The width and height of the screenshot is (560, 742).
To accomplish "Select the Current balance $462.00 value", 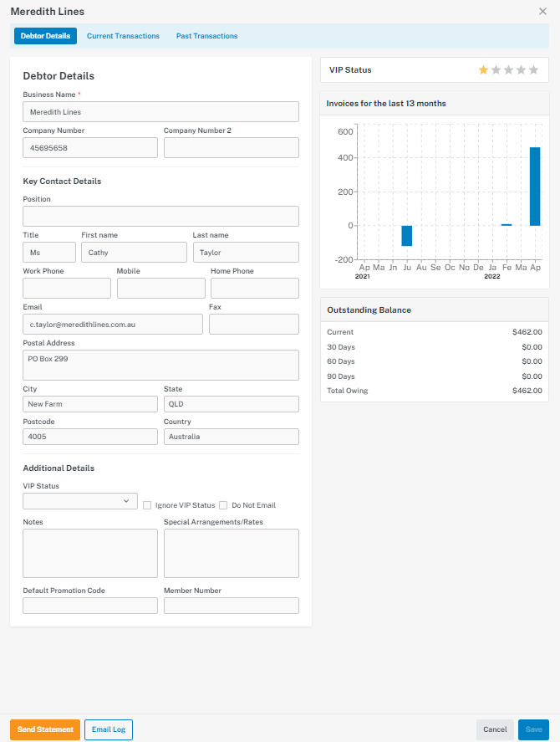I will point(527,332).
